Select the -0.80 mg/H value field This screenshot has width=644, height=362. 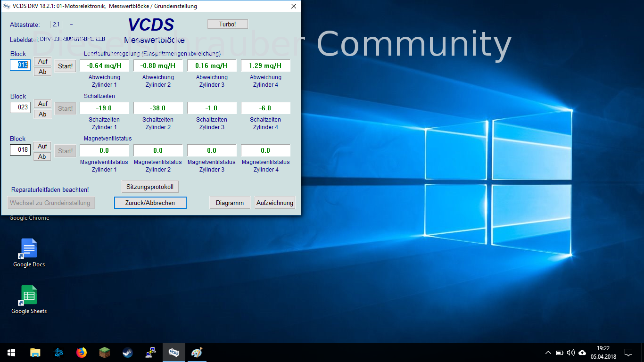158,66
